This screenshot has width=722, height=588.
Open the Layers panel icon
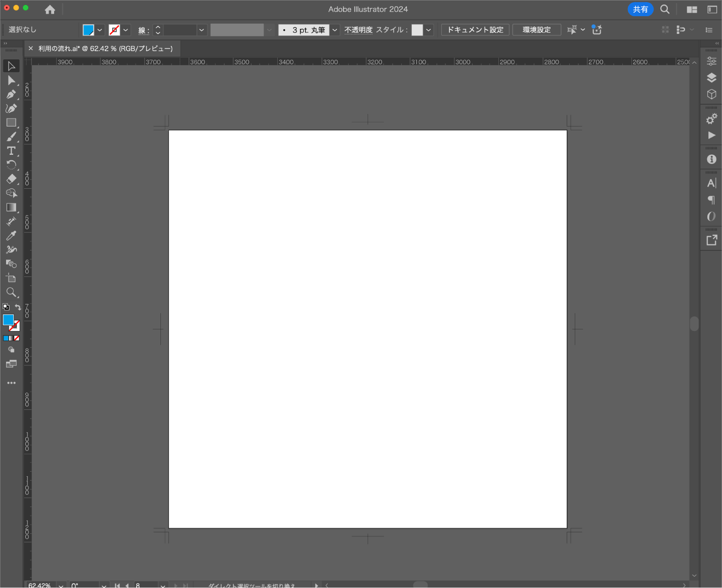(711, 77)
